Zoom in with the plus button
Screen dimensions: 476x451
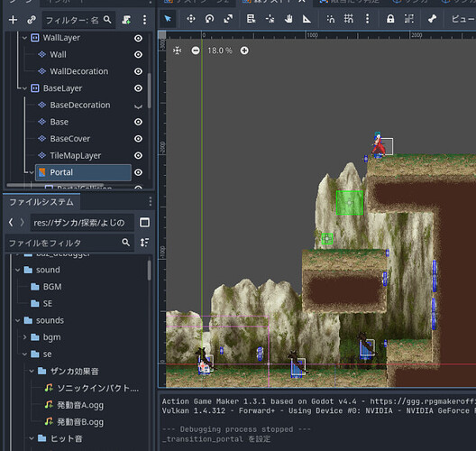click(244, 51)
